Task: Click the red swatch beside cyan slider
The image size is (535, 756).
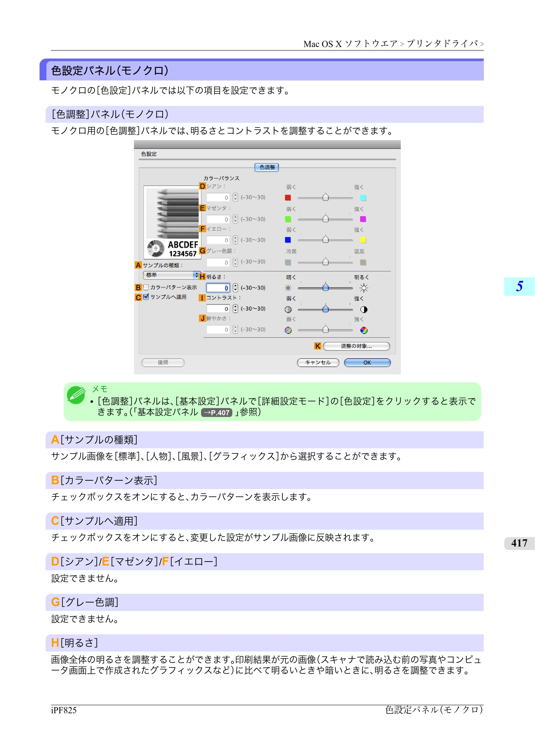Action: pos(288,197)
